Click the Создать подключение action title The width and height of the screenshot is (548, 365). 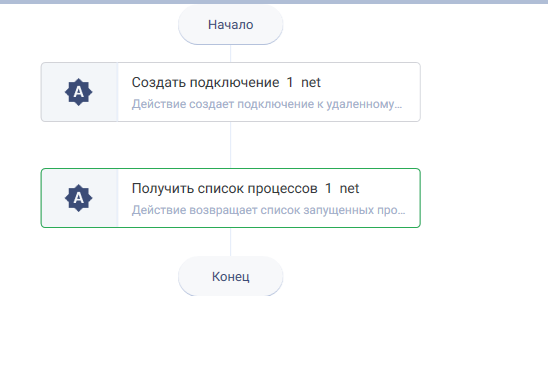coord(206,83)
